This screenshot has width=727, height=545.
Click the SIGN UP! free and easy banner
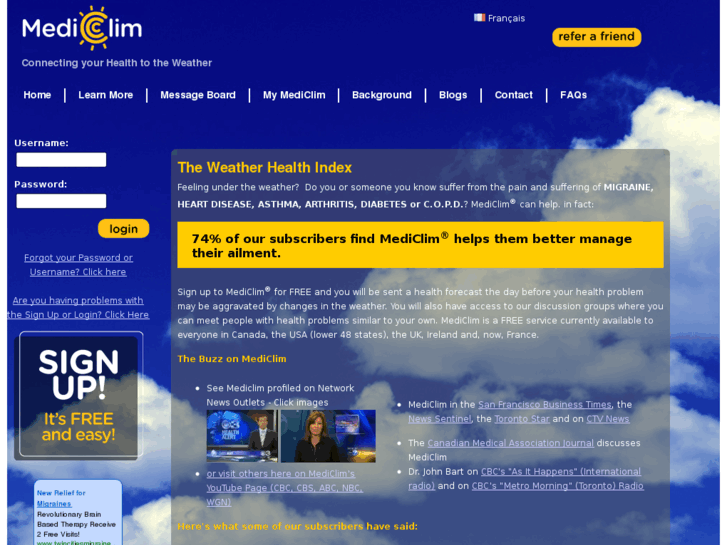point(78,396)
